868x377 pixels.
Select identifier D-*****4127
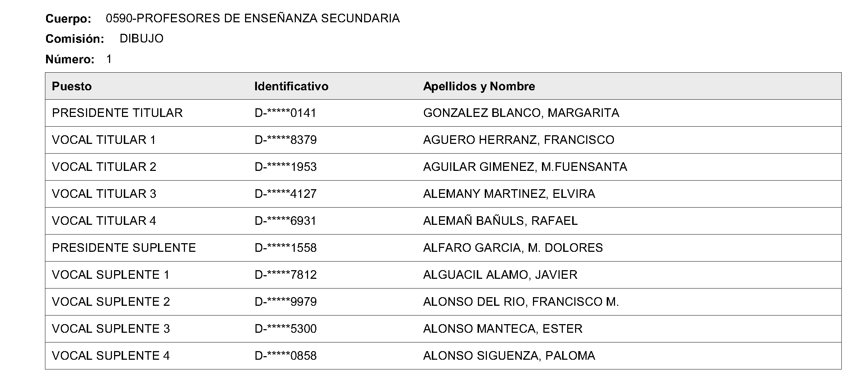[x=285, y=194]
